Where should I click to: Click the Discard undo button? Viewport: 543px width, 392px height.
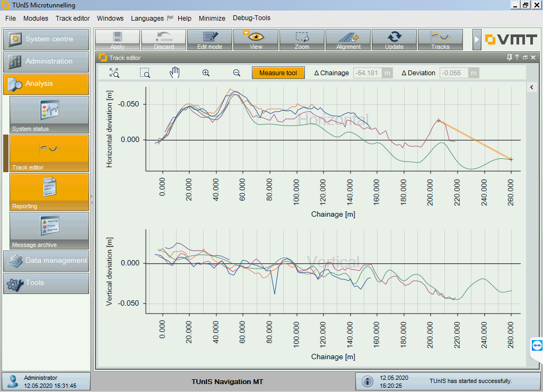[x=163, y=40]
